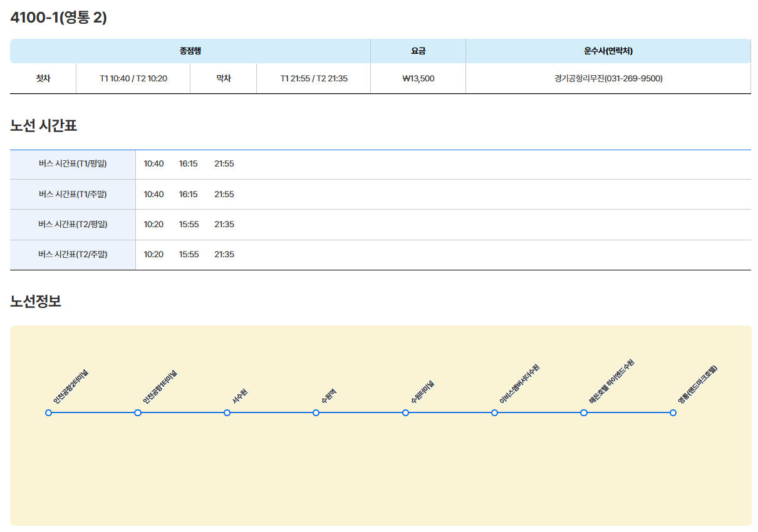The width and height of the screenshot is (758, 532).
Task: Click 10:20 in the T2/평일 row
Action: [153, 224]
